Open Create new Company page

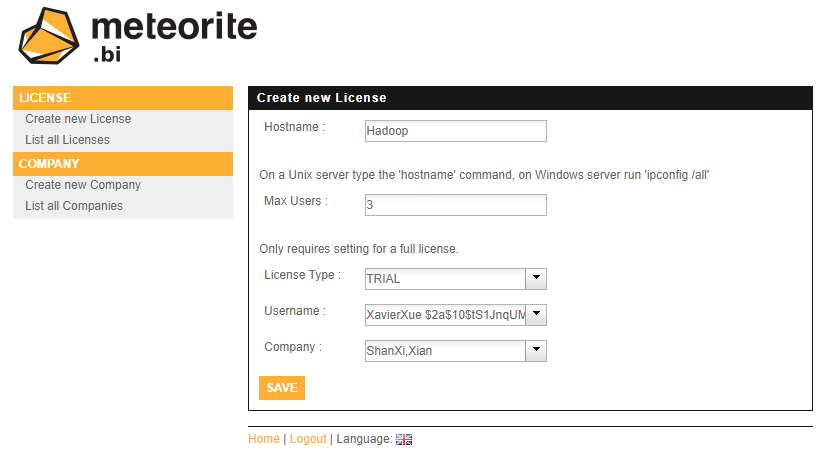[83, 185]
